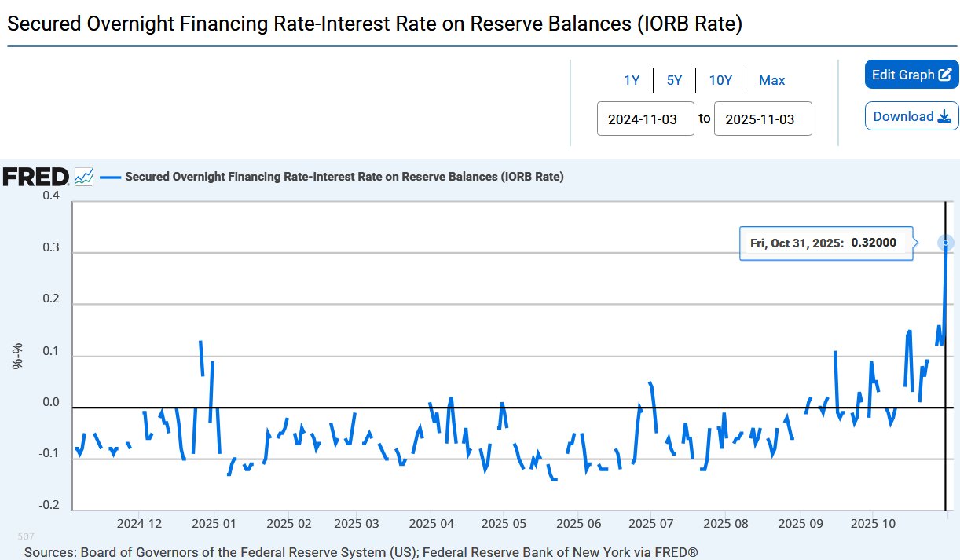
Task: Click the blue line swatch in legend
Action: click(x=110, y=177)
